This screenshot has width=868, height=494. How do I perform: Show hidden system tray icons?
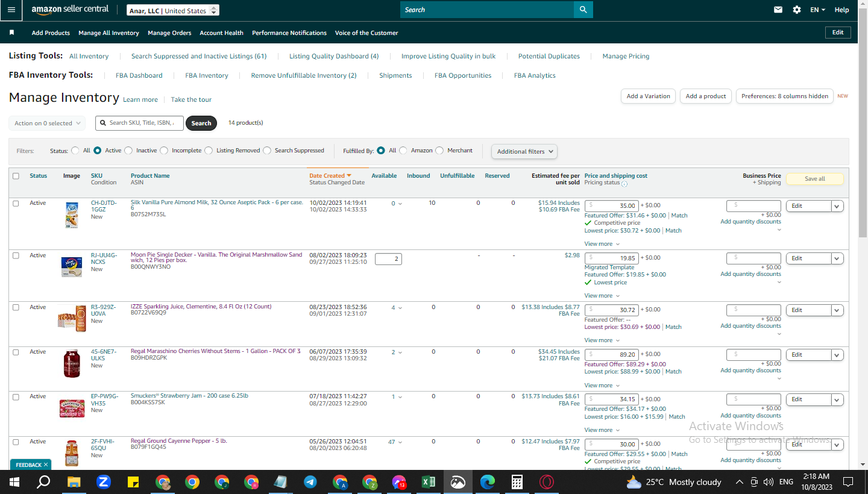740,482
